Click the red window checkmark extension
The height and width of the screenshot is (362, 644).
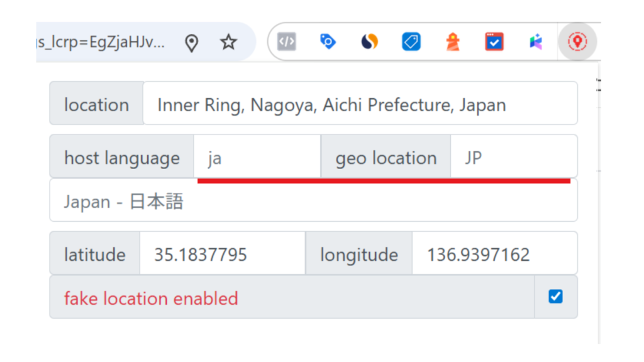tap(494, 42)
